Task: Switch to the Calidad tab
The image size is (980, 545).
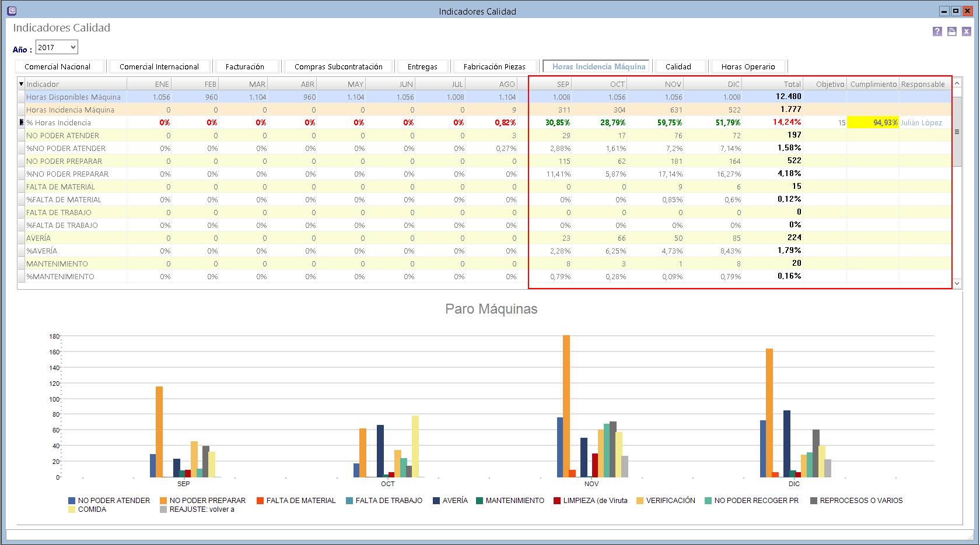Action: point(678,66)
